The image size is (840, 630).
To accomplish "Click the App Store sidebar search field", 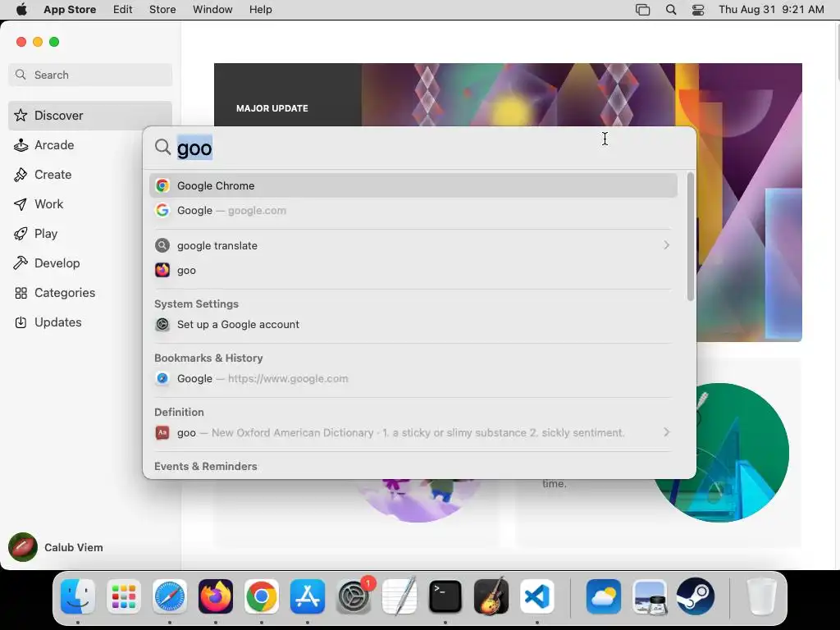I will pyautogui.click(x=90, y=75).
